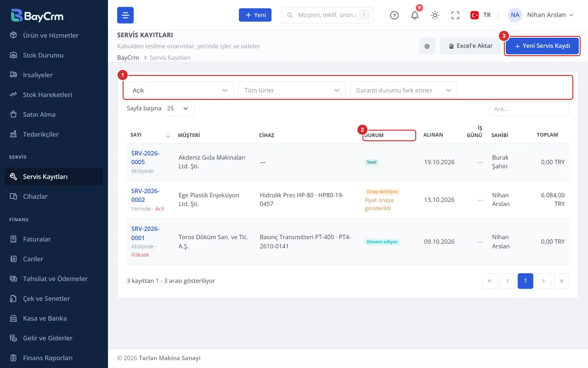Open Stok Durumu in sidebar
This screenshot has width=588, height=368.
point(54,55)
